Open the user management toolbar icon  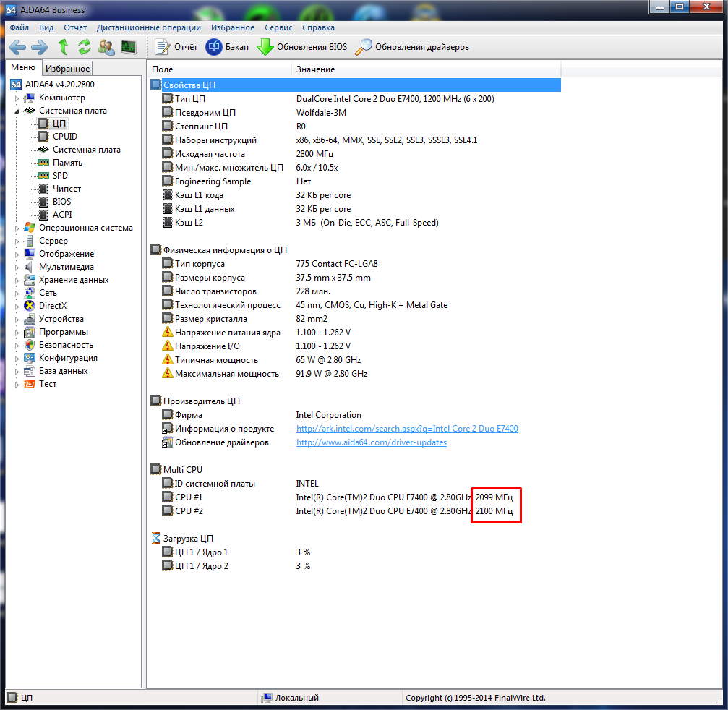tap(106, 47)
